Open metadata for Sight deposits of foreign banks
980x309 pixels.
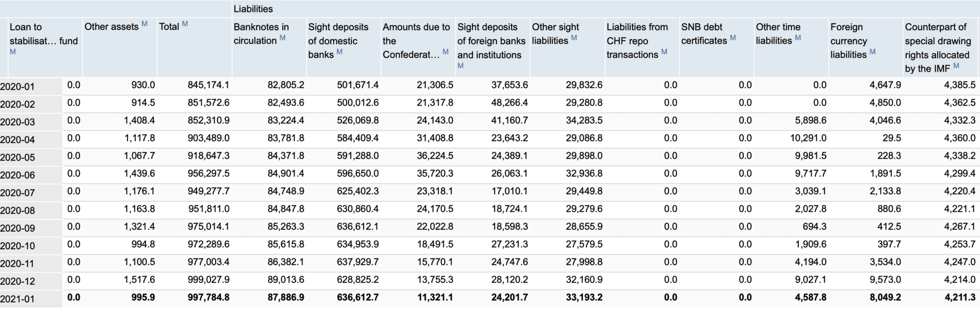pyautogui.click(x=461, y=65)
